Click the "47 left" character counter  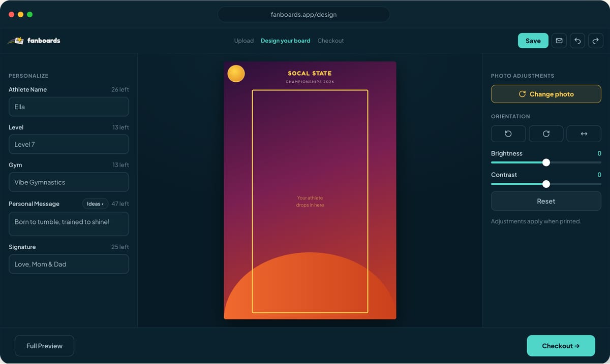120,204
